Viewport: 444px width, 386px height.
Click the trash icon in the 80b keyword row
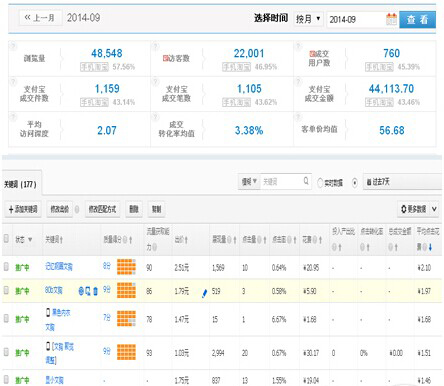coord(95,291)
